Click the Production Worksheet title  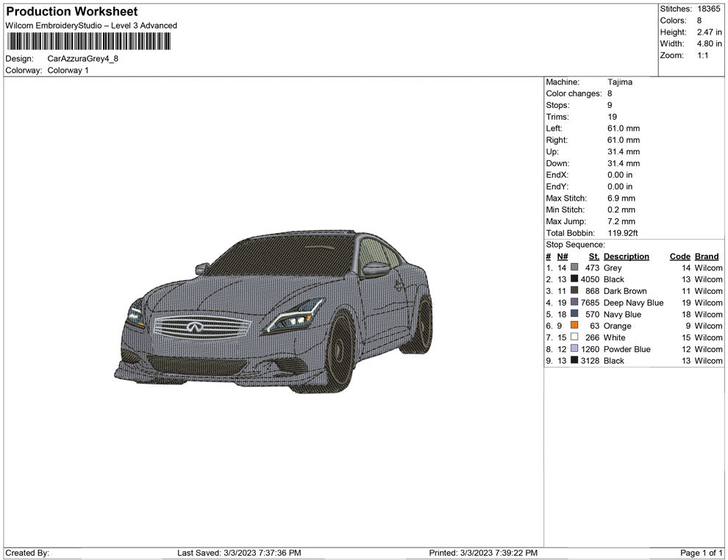[x=71, y=12]
